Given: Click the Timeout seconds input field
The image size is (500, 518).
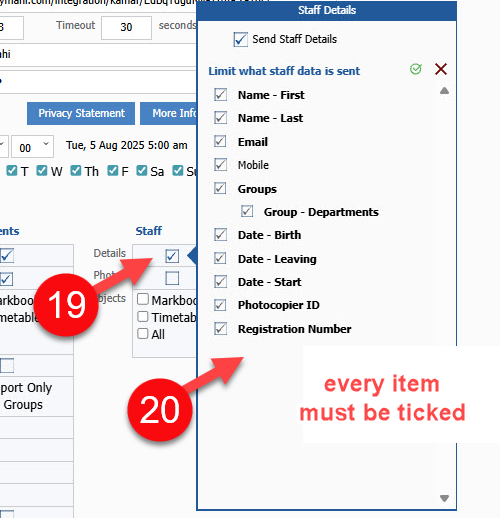Looking at the screenshot, I should (x=126, y=27).
